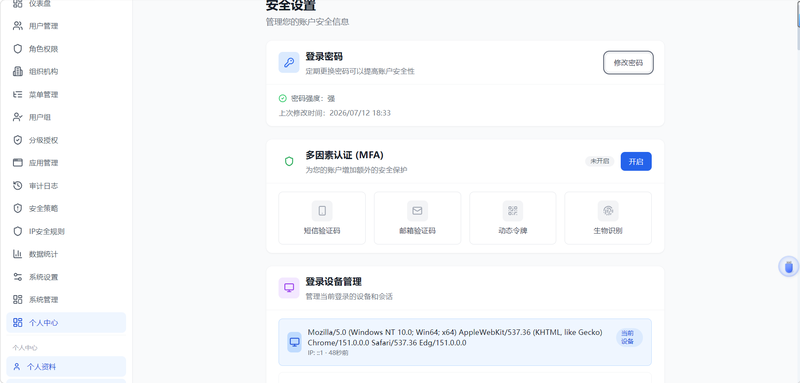Click the 组织机构 building icon
The width and height of the screenshot is (800, 383).
[x=18, y=71]
